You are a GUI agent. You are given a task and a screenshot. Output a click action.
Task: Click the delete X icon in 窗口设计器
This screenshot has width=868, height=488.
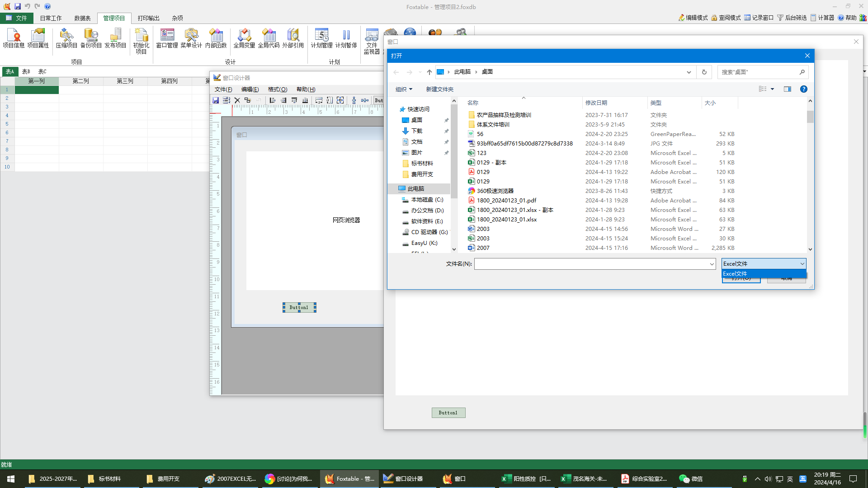point(237,100)
